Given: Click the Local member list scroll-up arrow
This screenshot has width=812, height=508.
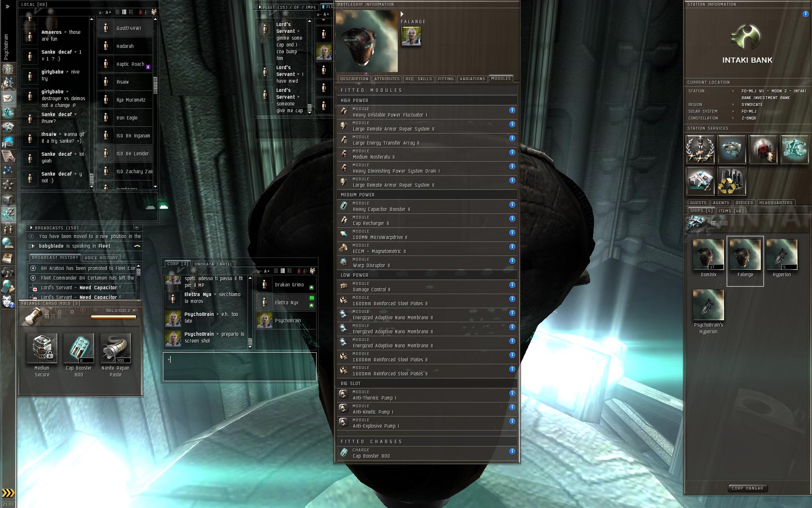Looking at the screenshot, I should tap(155, 19).
